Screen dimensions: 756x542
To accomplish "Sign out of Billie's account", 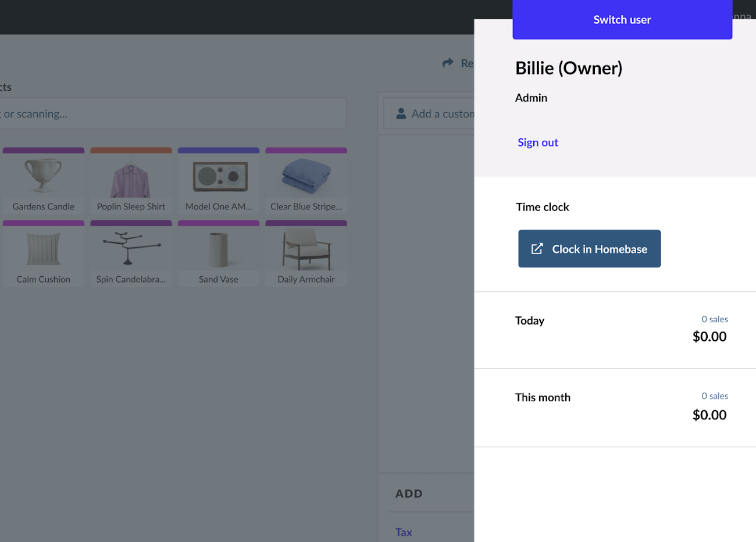I will pos(537,142).
